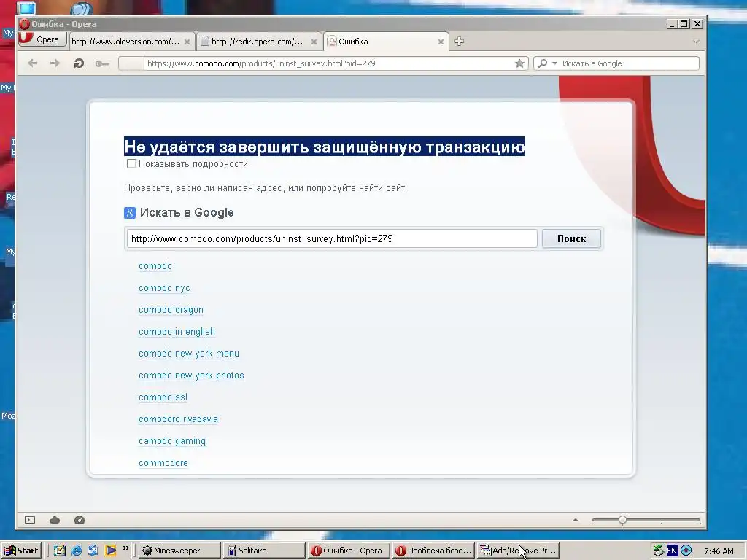747x560 pixels.
Task: Open the search engine selector dropdown
Action: pyautogui.click(x=547, y=63)
